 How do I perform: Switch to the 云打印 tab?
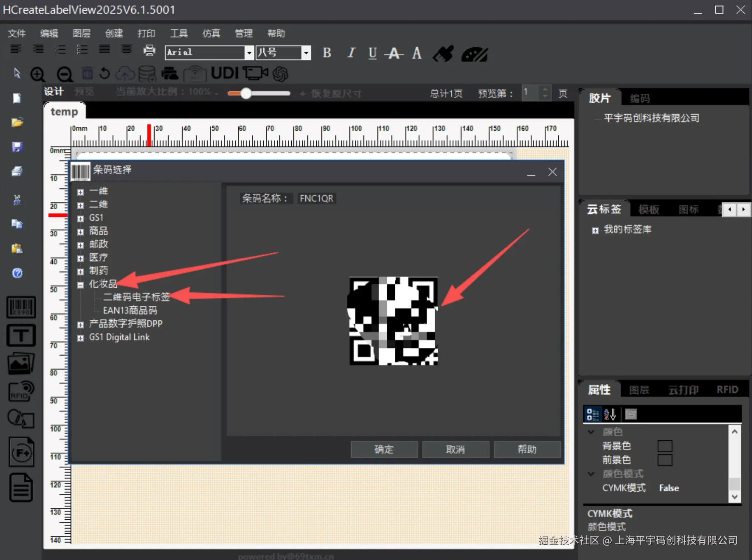[x=683, y=390]
